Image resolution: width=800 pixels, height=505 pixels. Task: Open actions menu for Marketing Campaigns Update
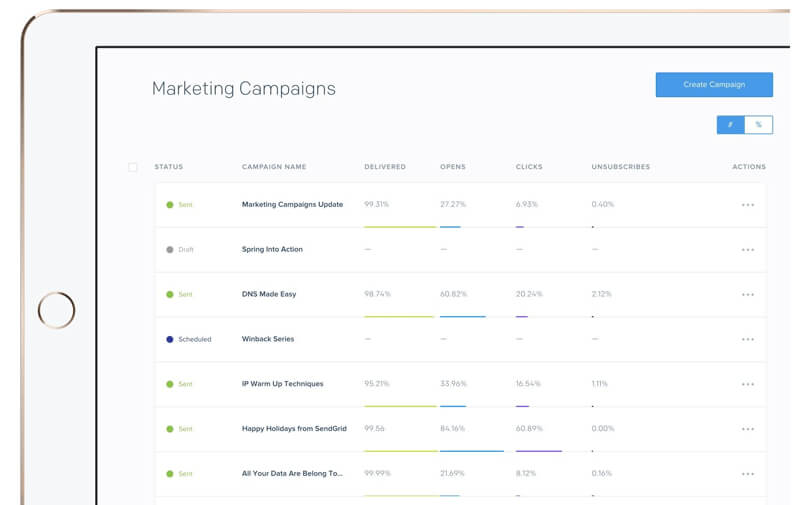[748, 205]
